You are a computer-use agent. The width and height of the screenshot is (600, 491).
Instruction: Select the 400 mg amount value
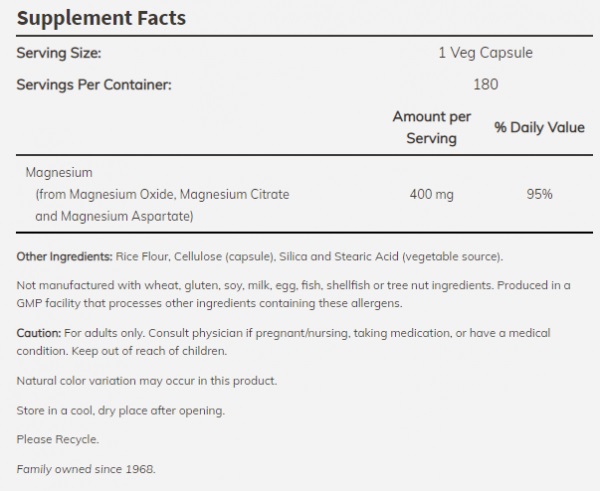pyautogui.click(x=431, y=194)
